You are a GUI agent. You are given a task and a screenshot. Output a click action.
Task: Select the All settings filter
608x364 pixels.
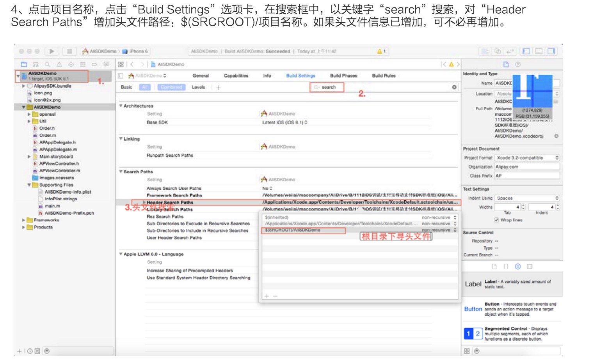click(145, 87)
